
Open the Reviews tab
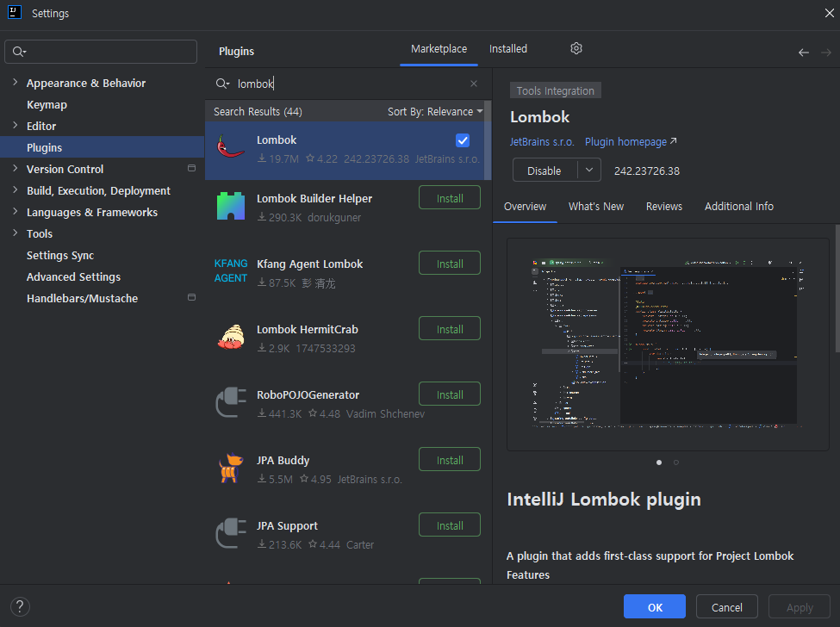click(663, 207)
